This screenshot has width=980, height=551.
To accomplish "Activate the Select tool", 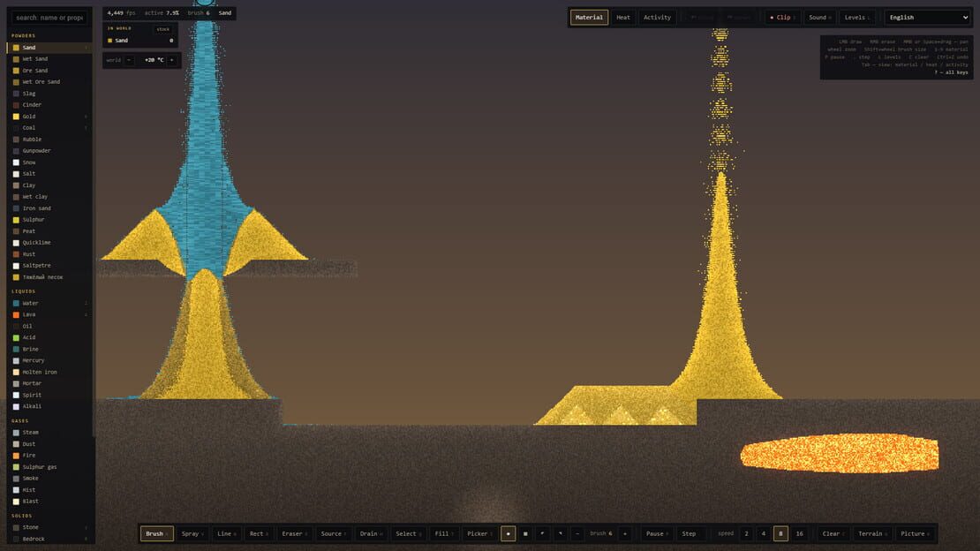I will (x=408, y=533).
